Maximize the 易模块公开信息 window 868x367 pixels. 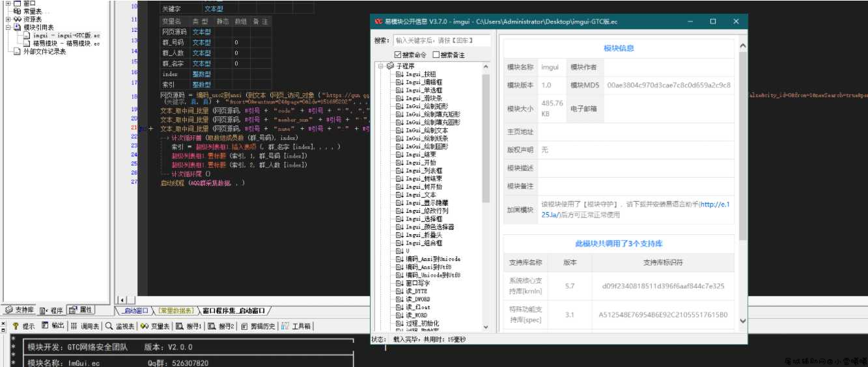pos(713,21)
